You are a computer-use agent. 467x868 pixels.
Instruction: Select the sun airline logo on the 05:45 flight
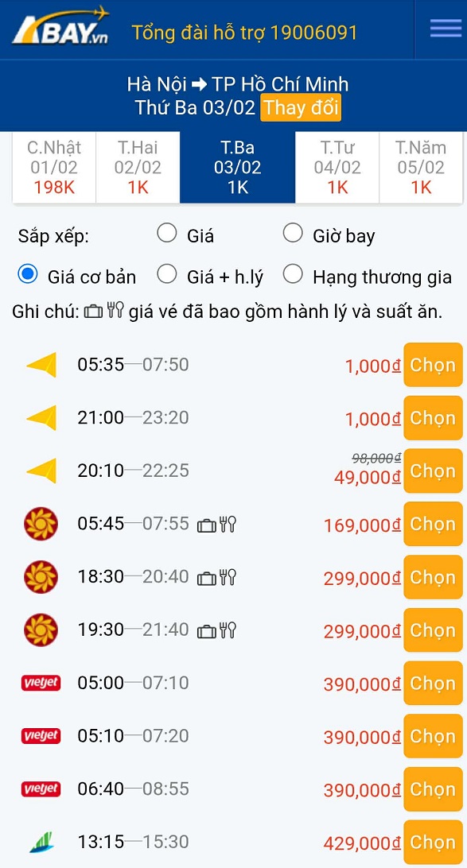pos(37,524)
